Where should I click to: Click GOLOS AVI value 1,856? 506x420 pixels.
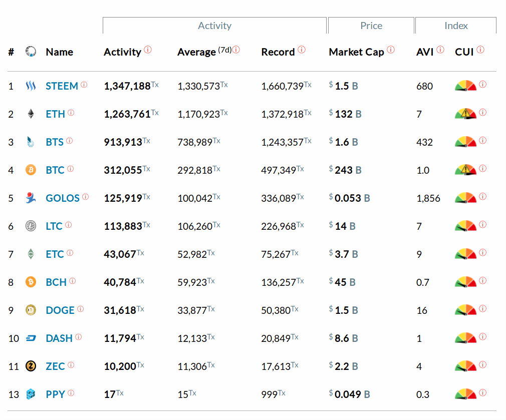click(428, 198)
